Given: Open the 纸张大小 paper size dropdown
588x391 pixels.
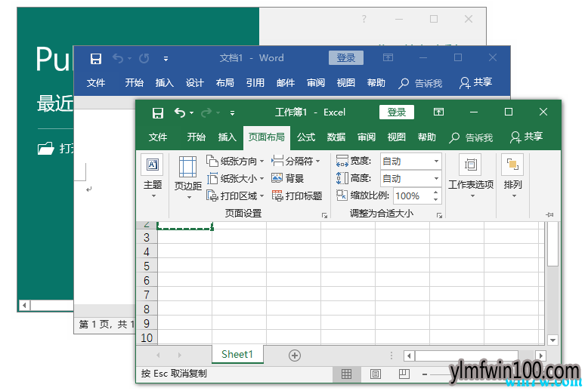Looking at the screenshot, I should pos(235,178).
